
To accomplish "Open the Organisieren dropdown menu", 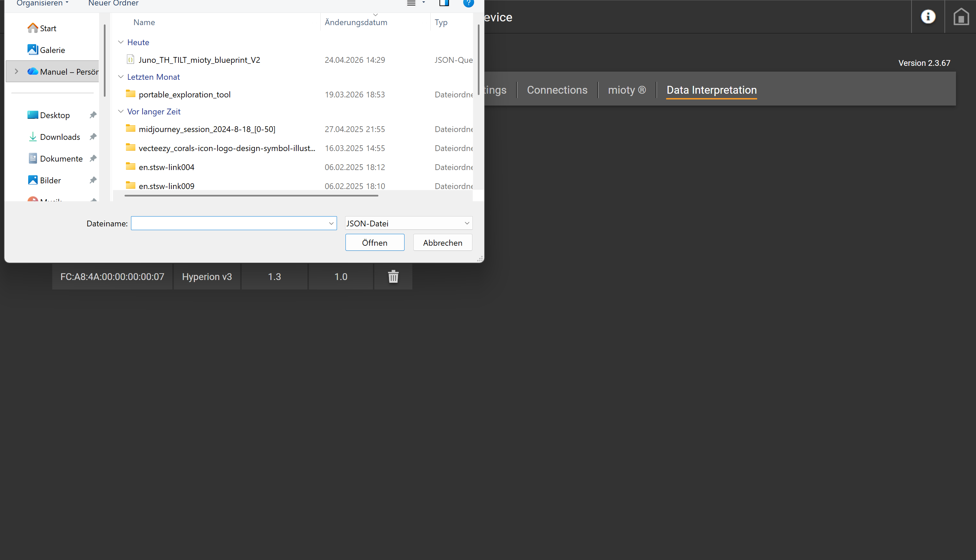I will (x=42, y=3).
